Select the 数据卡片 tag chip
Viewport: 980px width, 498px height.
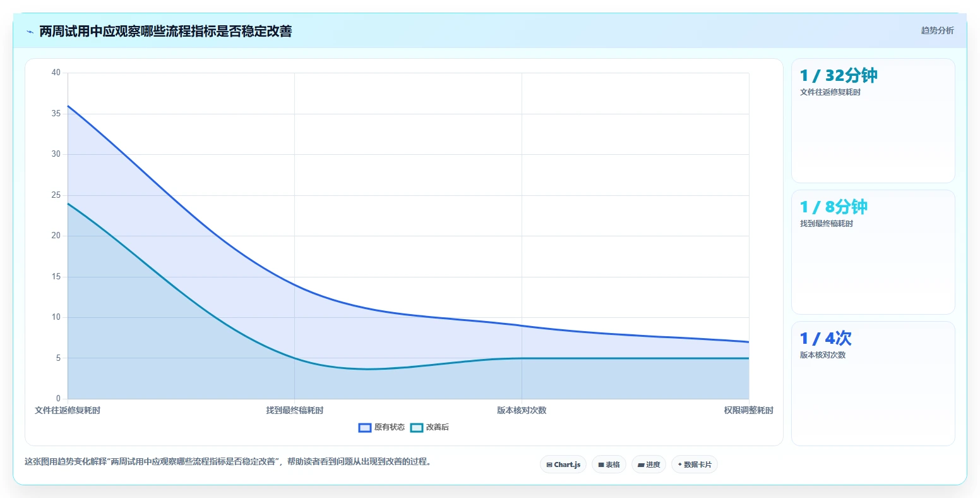pyautogui.click(x=695, y=465)
